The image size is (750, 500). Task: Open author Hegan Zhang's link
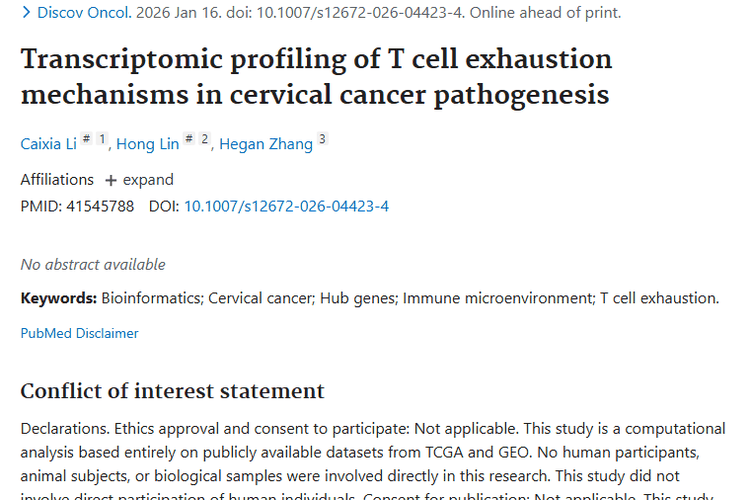click(x=265, y=144)
